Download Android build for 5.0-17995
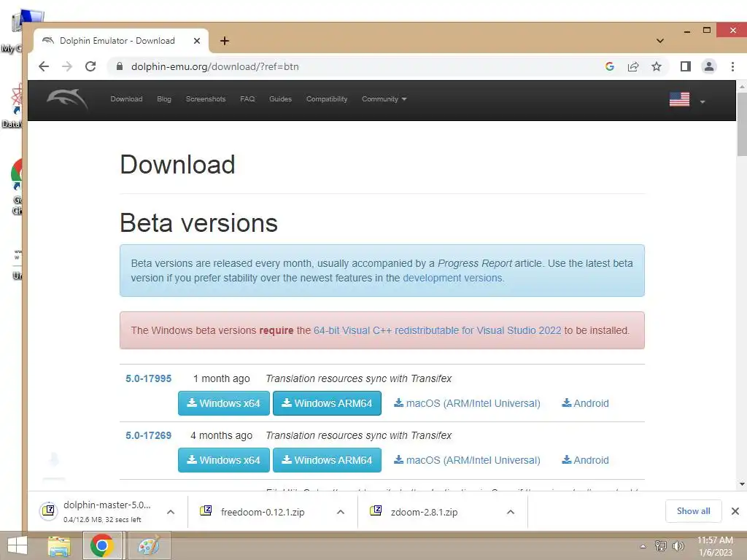Image resolution: width=747 pixels, height=560 pixels. [585, 403]
